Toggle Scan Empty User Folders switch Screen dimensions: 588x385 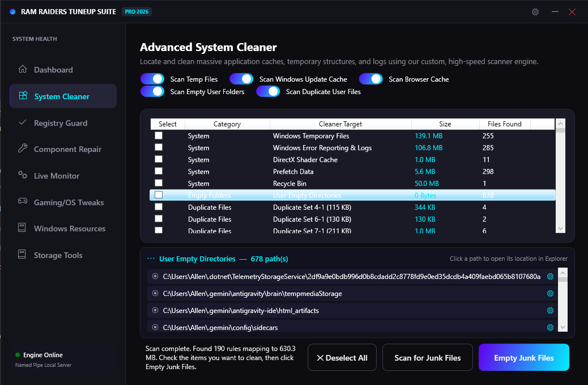click(x=152, y=91)
